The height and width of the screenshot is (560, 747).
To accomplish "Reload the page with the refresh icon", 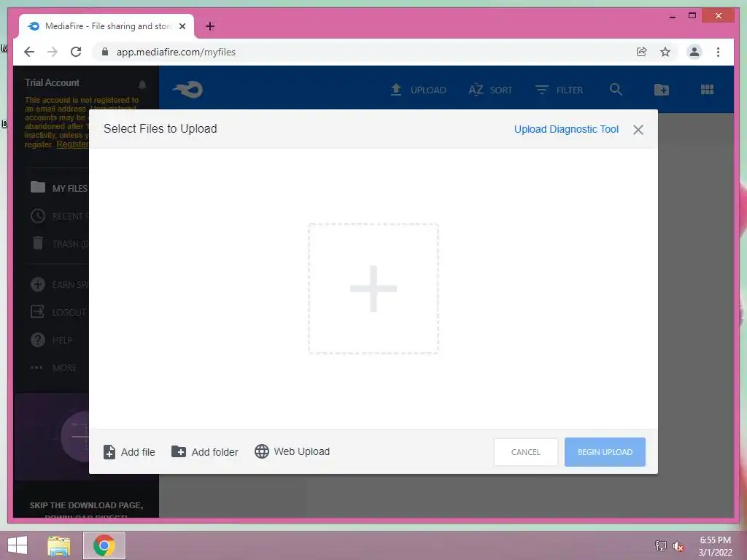I will 76,52.
